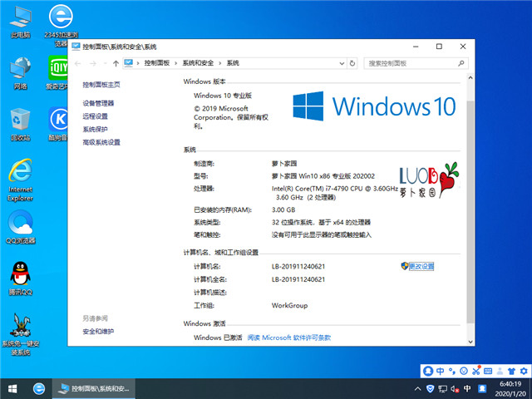
Task: Click 更改设置 link
Action: pos(421,266)
